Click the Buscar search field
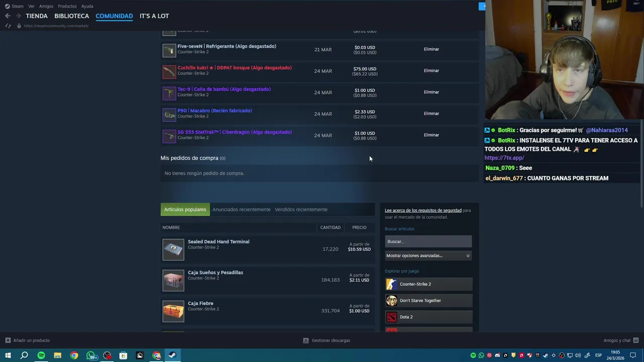The width and height of the screenshot is (644, 362). point(428,241)
